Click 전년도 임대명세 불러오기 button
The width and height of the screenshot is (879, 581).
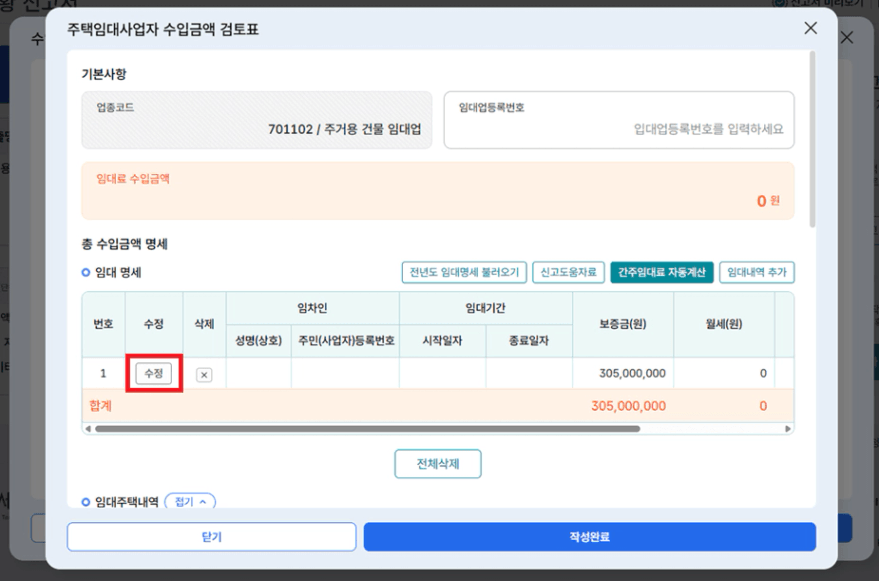coord(464,272)
